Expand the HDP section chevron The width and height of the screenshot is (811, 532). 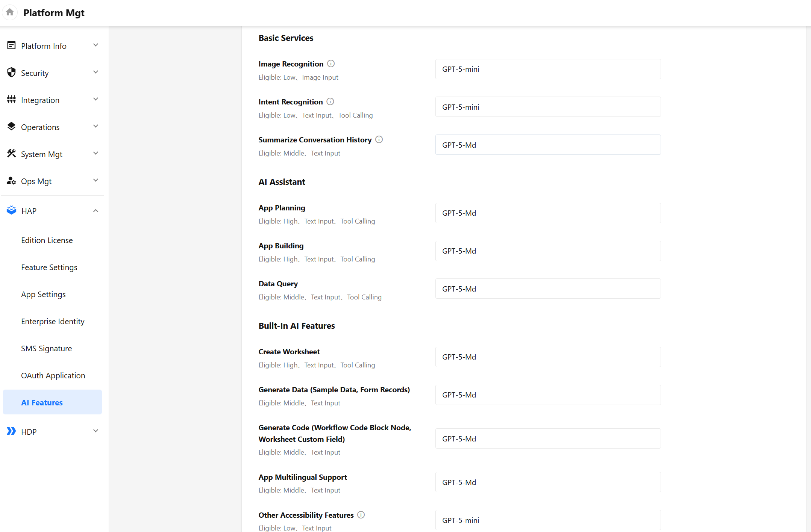(96, 431)
